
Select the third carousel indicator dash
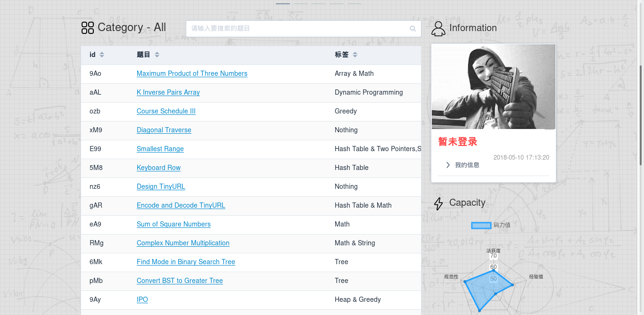coord(319,4)
